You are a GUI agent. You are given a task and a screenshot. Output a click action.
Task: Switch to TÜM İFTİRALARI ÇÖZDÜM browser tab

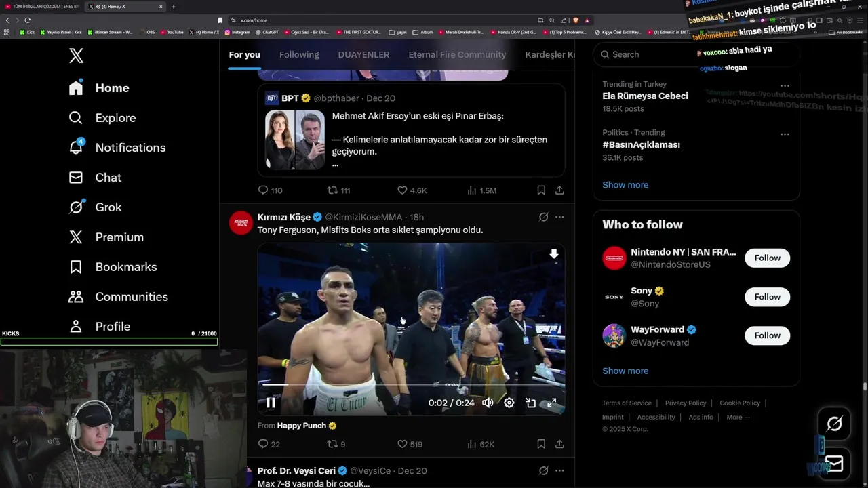point(43,7)
